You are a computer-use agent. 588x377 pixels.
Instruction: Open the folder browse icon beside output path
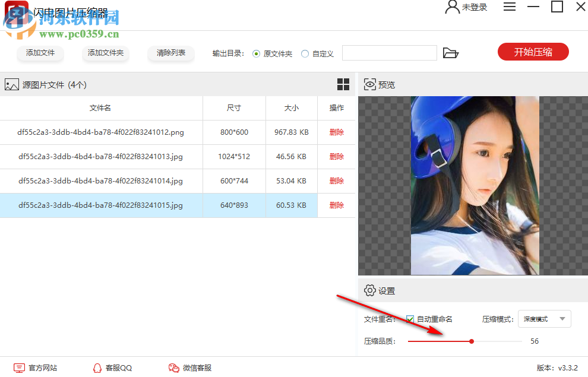(x=451, y=53)
